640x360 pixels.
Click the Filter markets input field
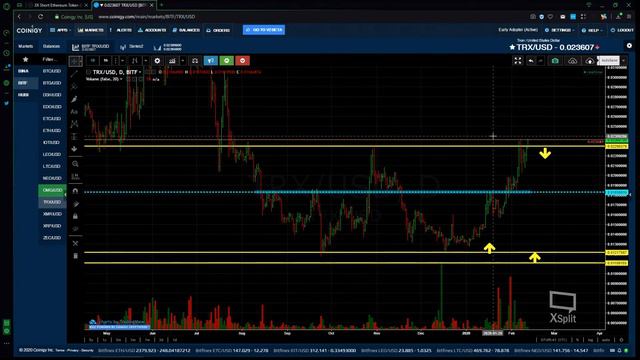coord(51,60)
